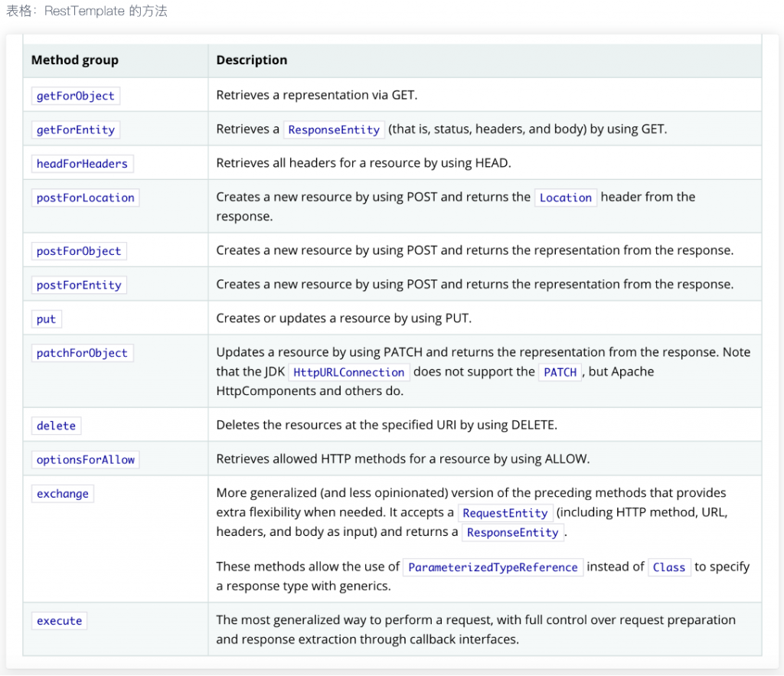Click the Class inline code tag
Image resolution: width=784 pixels, height=676 pixels.
(668, 567)
